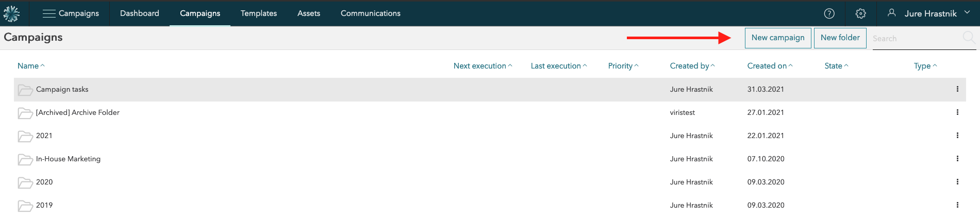
Task: Click the In-House Marketing folder icon
Action: 25,159
